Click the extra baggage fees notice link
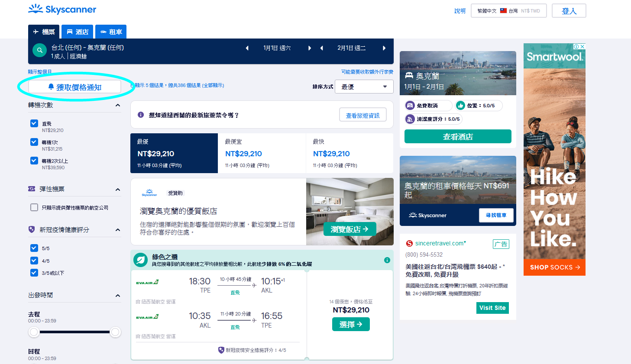 point(367,72)
